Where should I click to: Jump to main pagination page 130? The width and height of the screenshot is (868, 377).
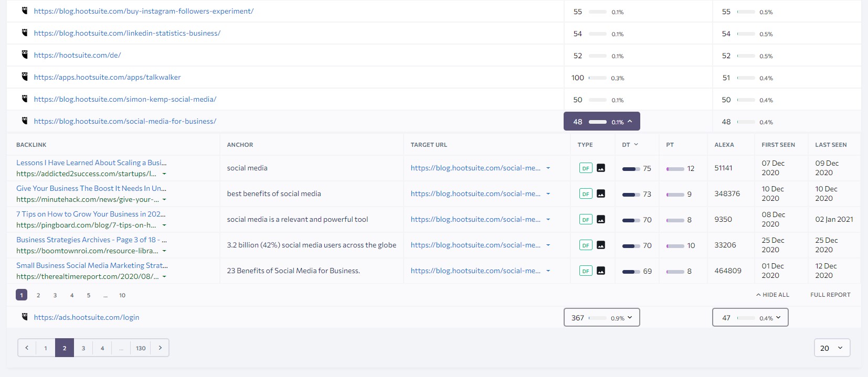[x=141, y=348]
